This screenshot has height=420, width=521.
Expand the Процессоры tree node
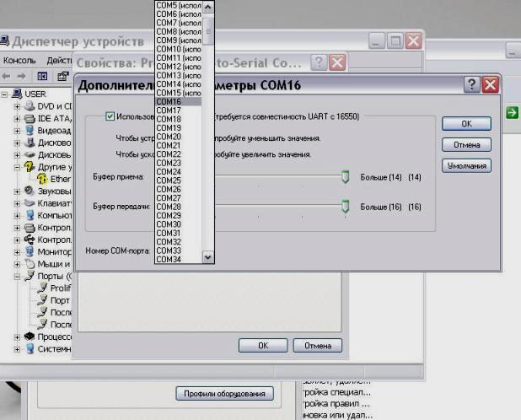(17, 337)
